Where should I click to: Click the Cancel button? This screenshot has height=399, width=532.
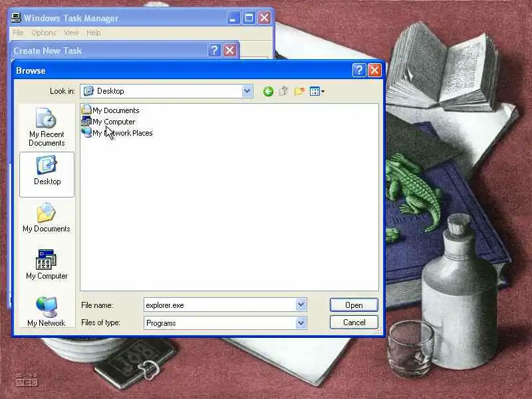coord(354,323)
